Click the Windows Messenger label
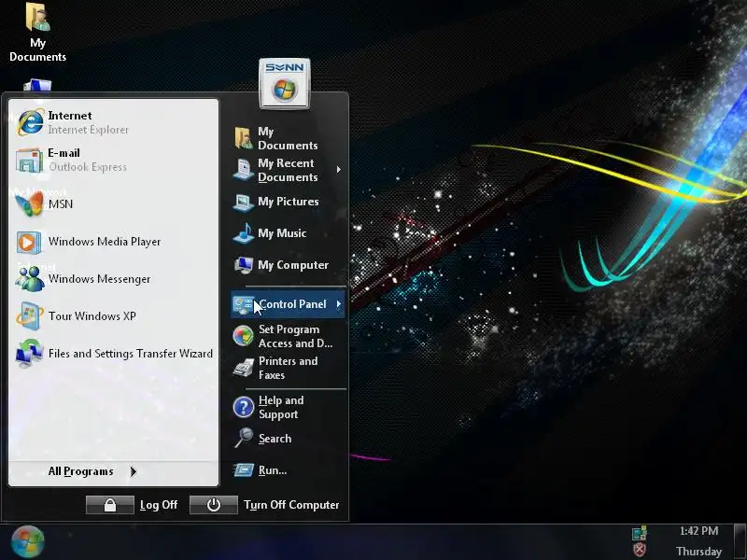The width and height of the screenshot is (747, 560). [x=99, y=279]
